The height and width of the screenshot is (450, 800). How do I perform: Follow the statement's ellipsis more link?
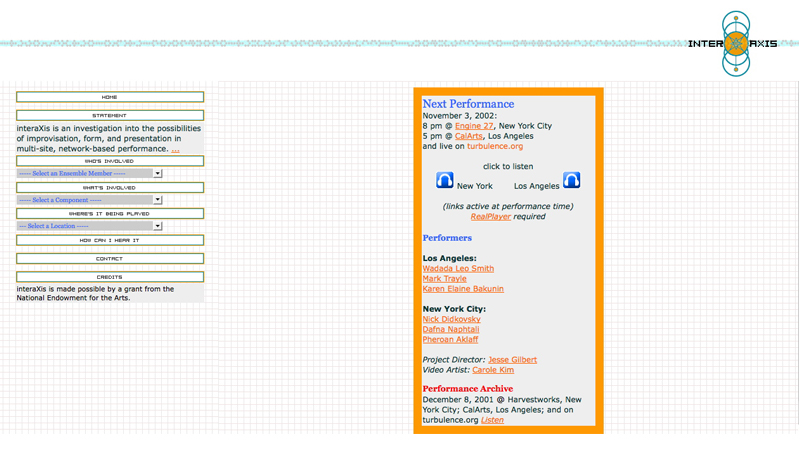[175, 149]
